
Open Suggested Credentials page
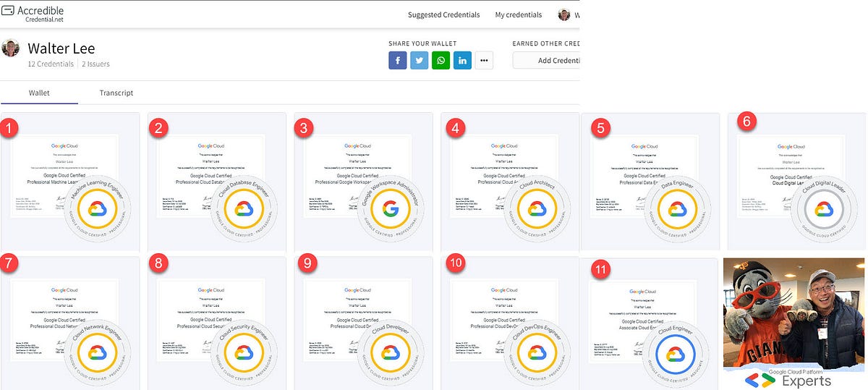(x=443, y=14)
